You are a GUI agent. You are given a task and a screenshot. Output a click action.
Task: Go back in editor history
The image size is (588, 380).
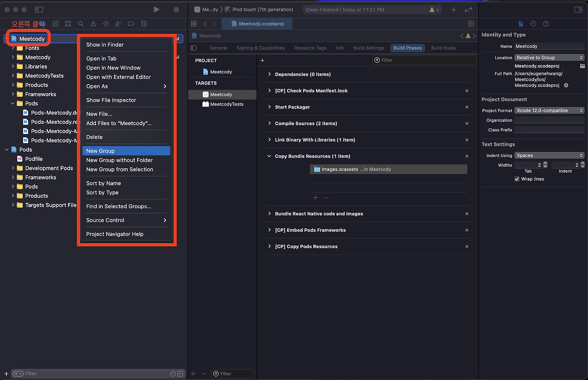205,24
